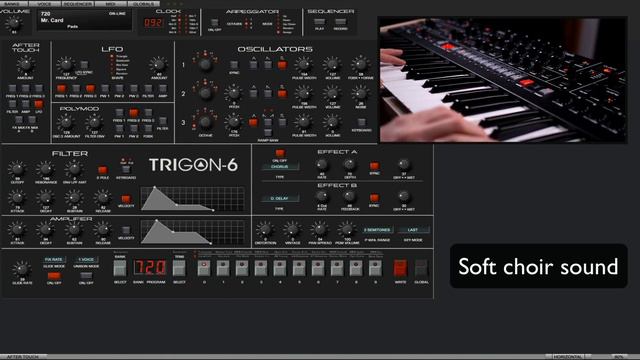The image size is (640, 360).
Task: Toggle LFO Freq 1 destination button
Action: (62, 88)
